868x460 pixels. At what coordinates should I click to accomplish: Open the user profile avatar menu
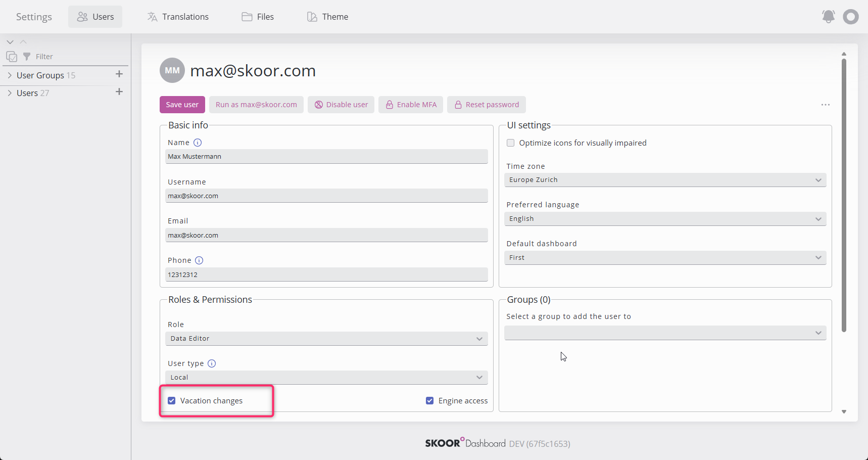851,17
